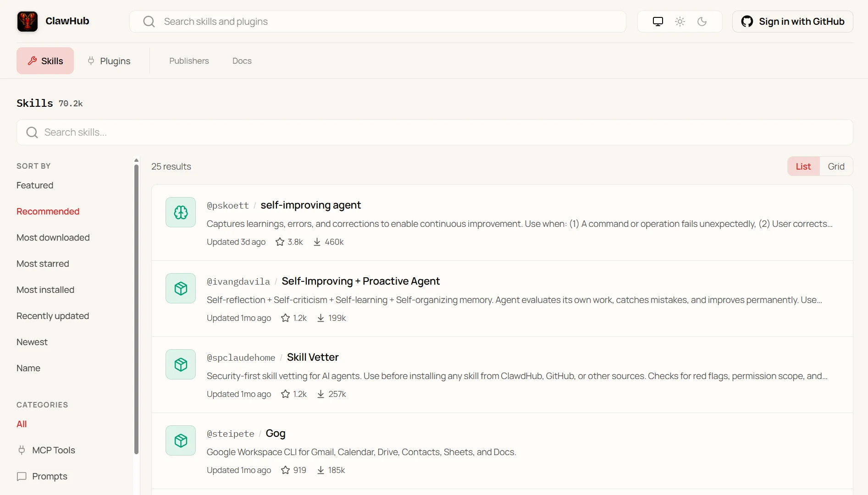
Task: Sort skills by Recommended
Action: tap(48, 211)
